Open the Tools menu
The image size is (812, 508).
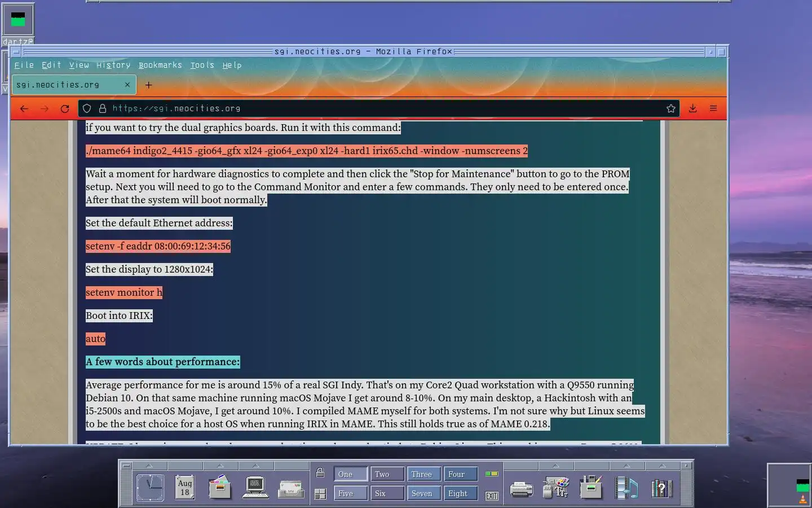point(202,65)
